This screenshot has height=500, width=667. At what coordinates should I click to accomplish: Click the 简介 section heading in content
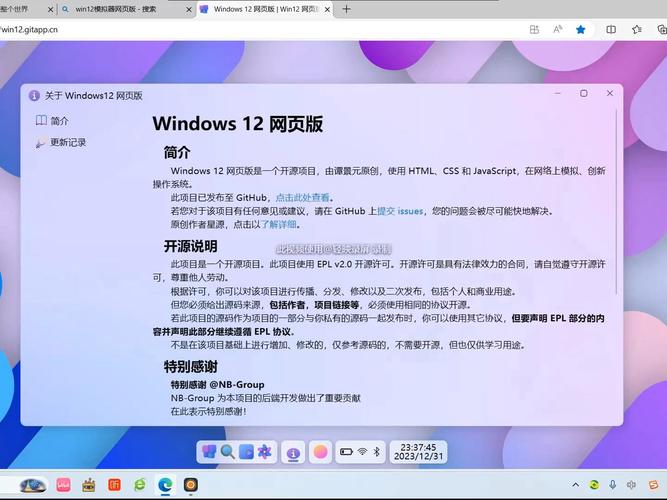pyautogui.click(x=177, y=152)
